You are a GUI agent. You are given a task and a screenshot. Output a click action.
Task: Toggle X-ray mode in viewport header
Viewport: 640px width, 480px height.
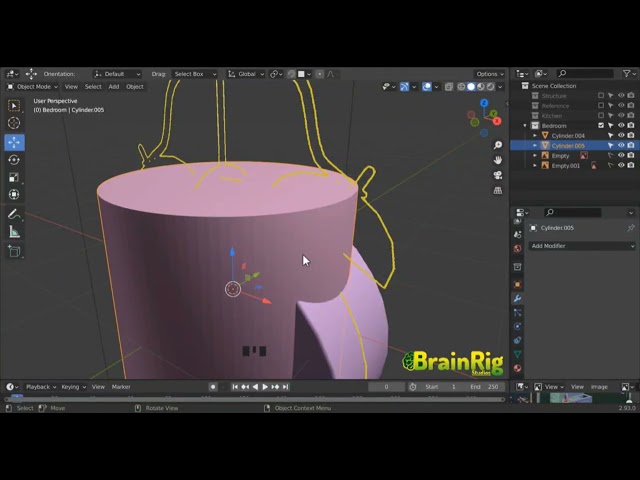coord(449,87)
